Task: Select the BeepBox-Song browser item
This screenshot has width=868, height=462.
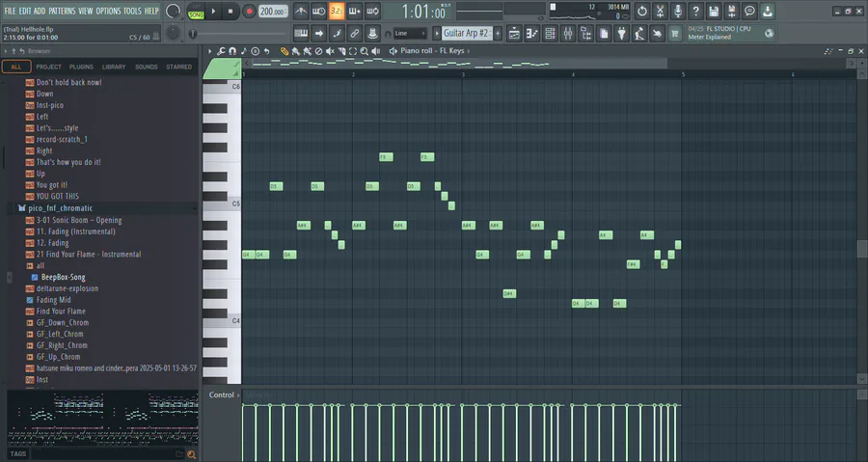Action: (63, 277)
